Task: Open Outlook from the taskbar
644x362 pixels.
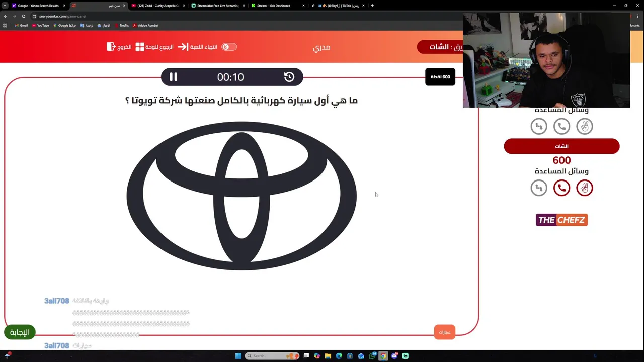Action: point(361,356)
